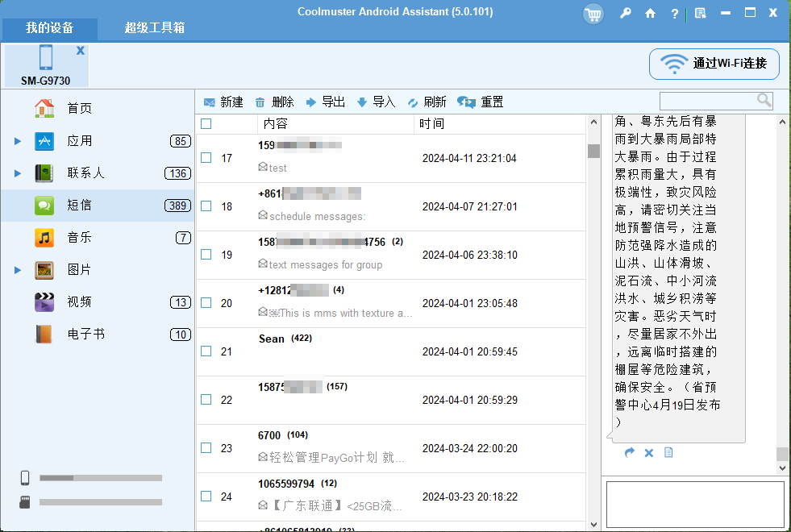The width and height of the screenshot is (791, 532).
Task: Sort by 内容 column header
Action: point(336,124)
